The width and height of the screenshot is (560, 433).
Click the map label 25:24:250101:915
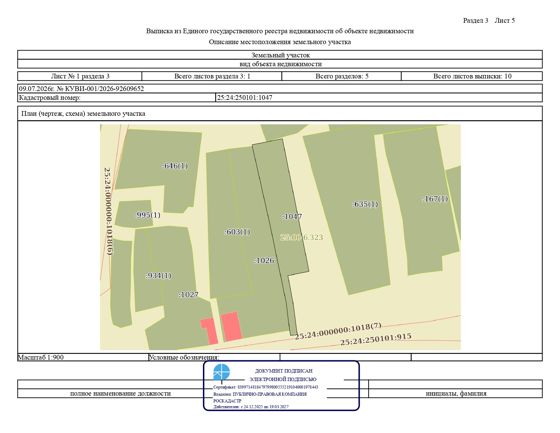(x=376, y=339)
